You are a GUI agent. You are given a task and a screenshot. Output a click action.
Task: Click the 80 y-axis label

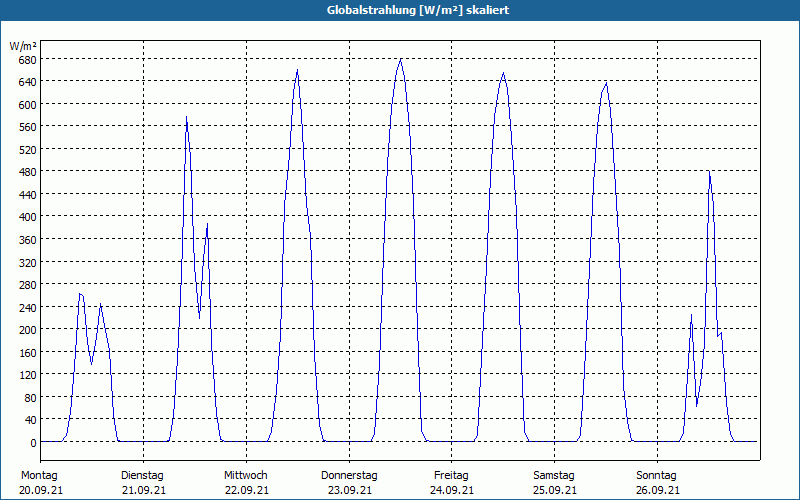[30, 397]
